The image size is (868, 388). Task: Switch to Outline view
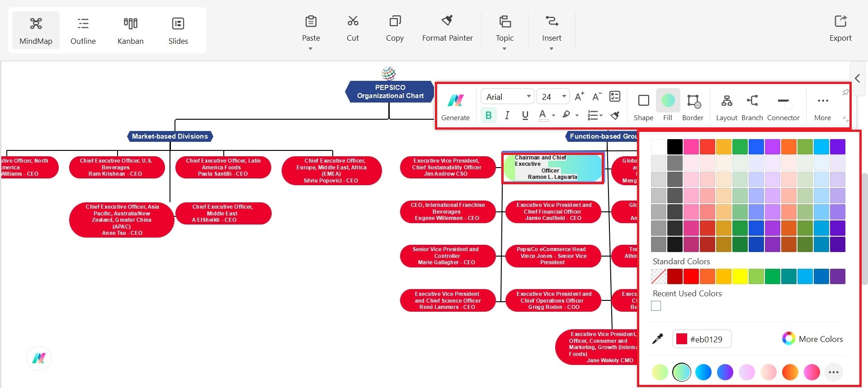pos(83,30)
